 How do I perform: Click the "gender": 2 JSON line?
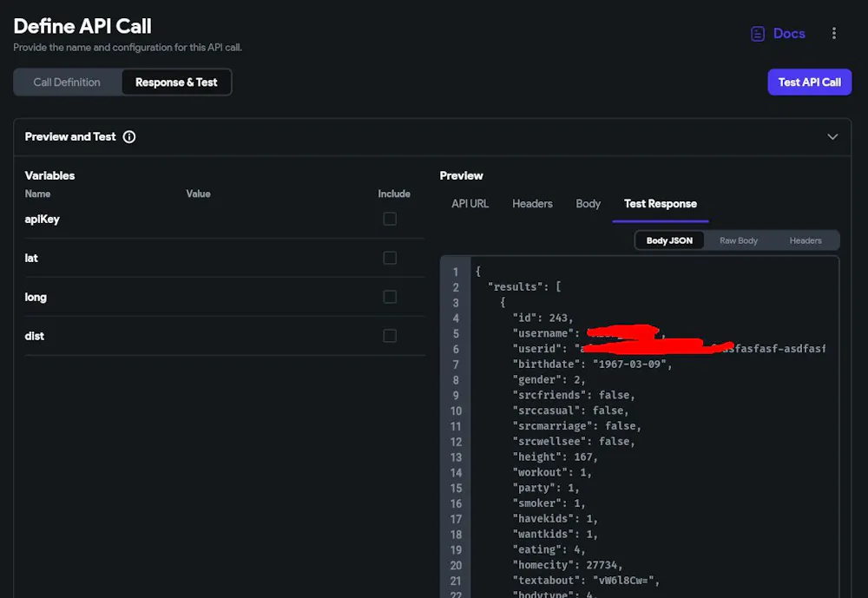pyautogui.click(x=549, y=379)
